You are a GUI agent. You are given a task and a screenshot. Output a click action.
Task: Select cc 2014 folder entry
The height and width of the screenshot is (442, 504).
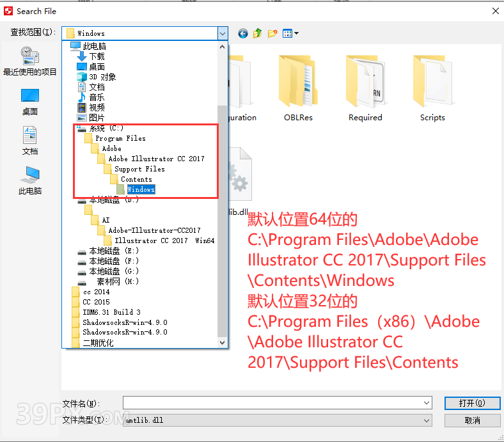click(x=91, y=292)
